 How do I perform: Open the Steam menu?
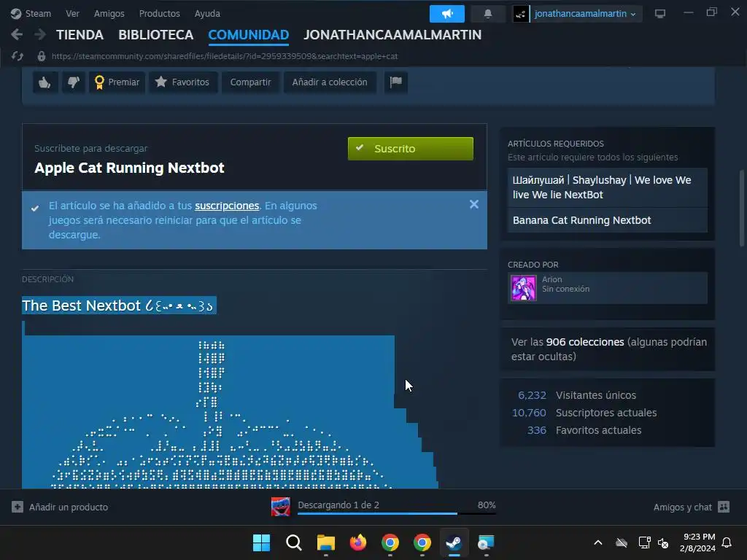[38, 13]
